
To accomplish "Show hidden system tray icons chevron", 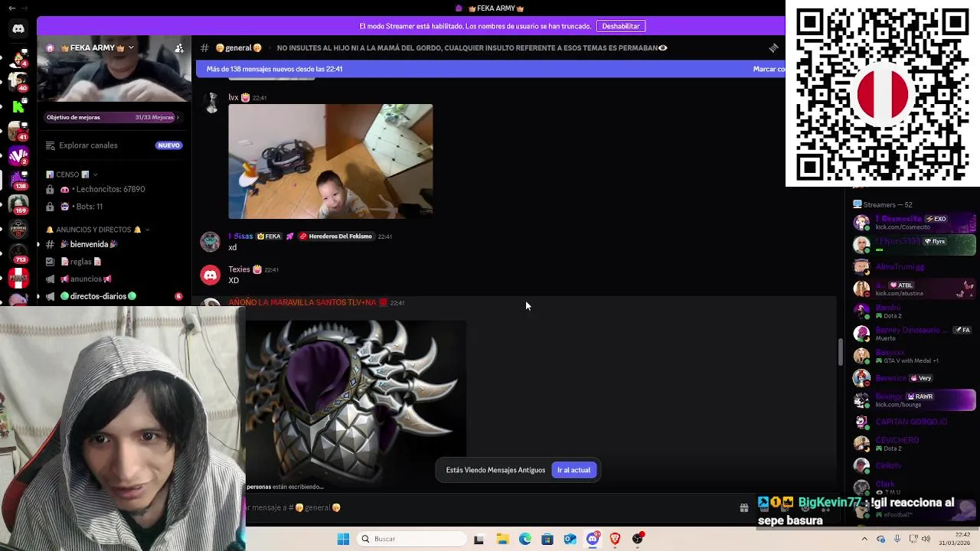I will pyautogui.click(x=864, y=539).
